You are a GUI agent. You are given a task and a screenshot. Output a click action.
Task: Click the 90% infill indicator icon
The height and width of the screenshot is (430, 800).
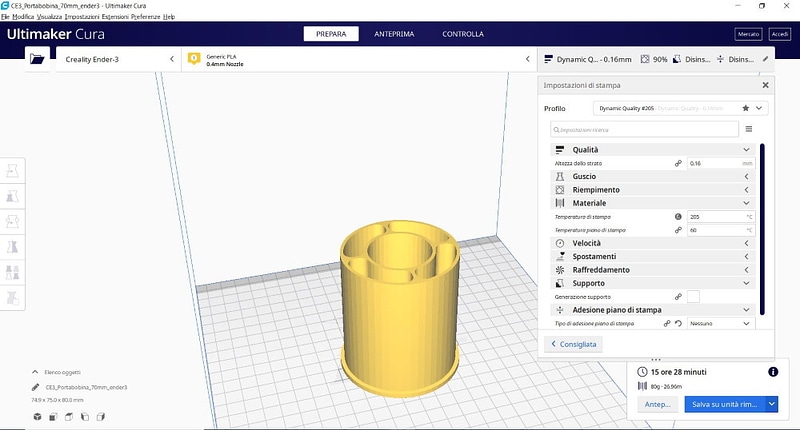(x=645, y=59)
